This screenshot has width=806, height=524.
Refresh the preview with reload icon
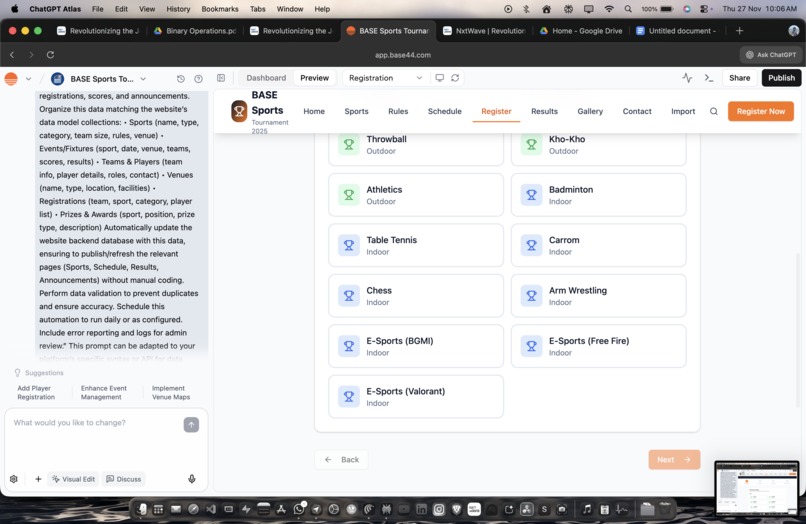pyautogui.click(x=455, y=78)
